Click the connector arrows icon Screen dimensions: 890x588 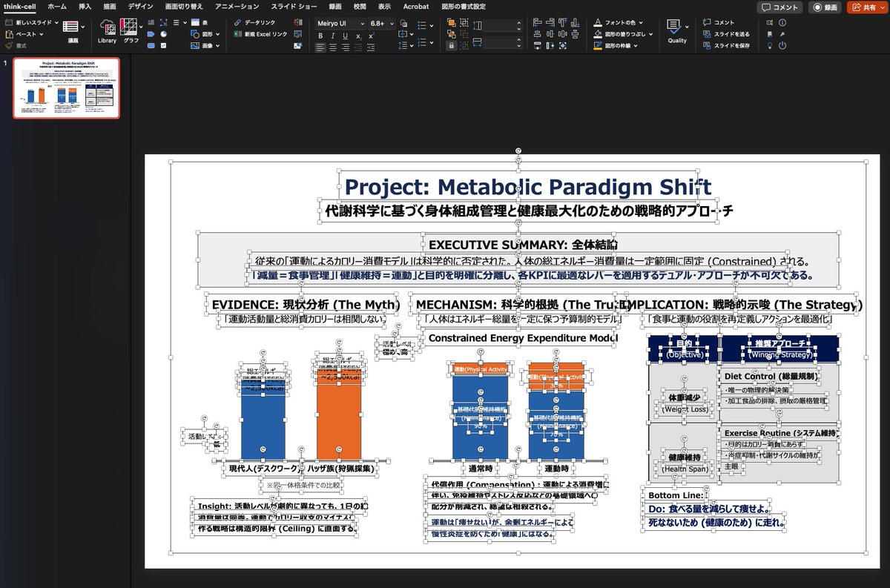point(163,22)
